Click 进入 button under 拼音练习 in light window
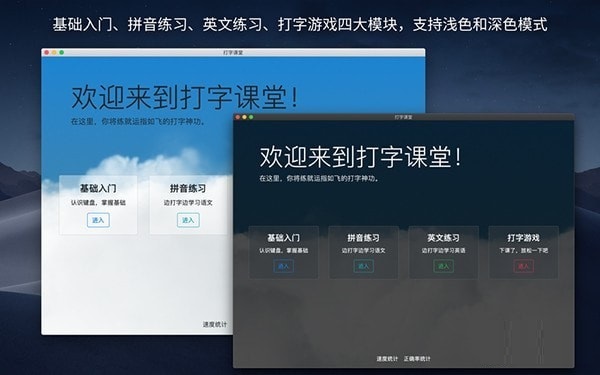The height and width of the screenshot is (375, 600). tap(188, 220)
